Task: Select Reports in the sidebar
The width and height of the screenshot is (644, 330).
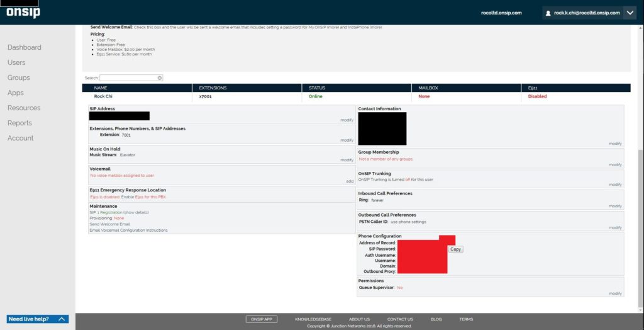Action: [x=19, y=123]
